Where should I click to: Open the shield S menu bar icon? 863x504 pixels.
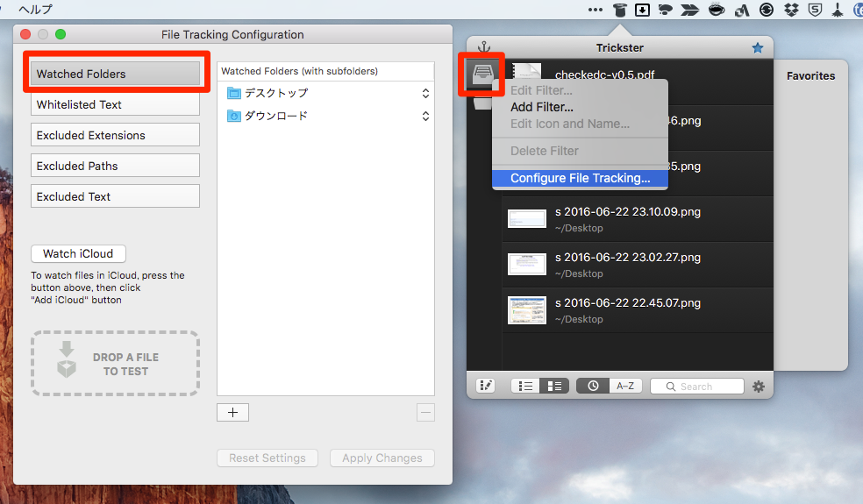click(x=815, y=10)
